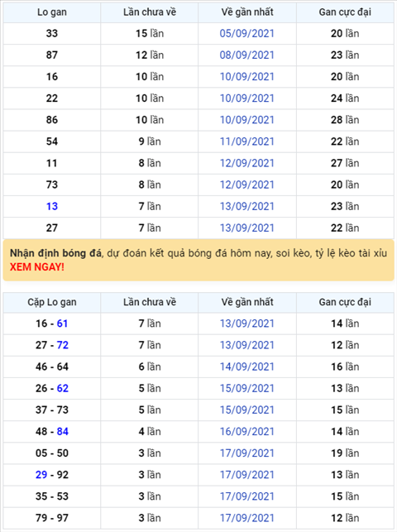Viewport: 397px width, 532px height.
Task: Click the blue number 84 in pair table
Action: (x=62, y=432)
